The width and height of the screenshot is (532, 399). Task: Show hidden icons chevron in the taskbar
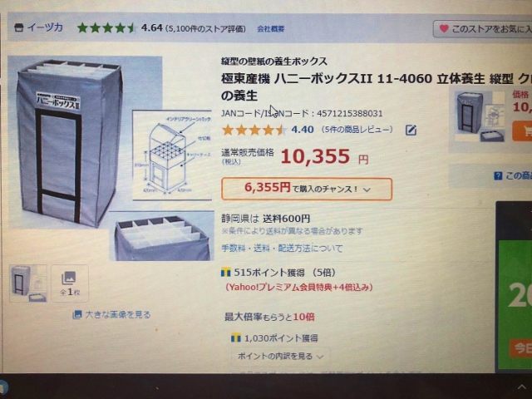pos(522,387)
